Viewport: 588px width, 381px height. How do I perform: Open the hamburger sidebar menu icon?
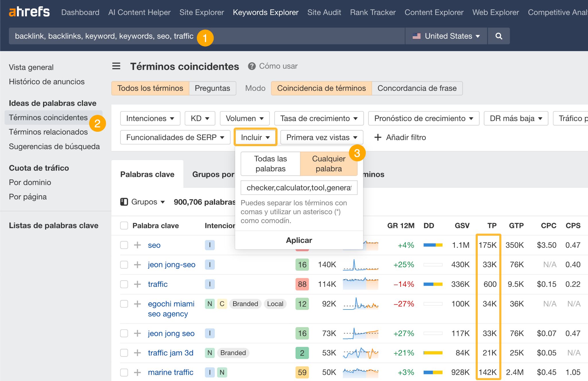pyautogui.click(x=116, y=66)
